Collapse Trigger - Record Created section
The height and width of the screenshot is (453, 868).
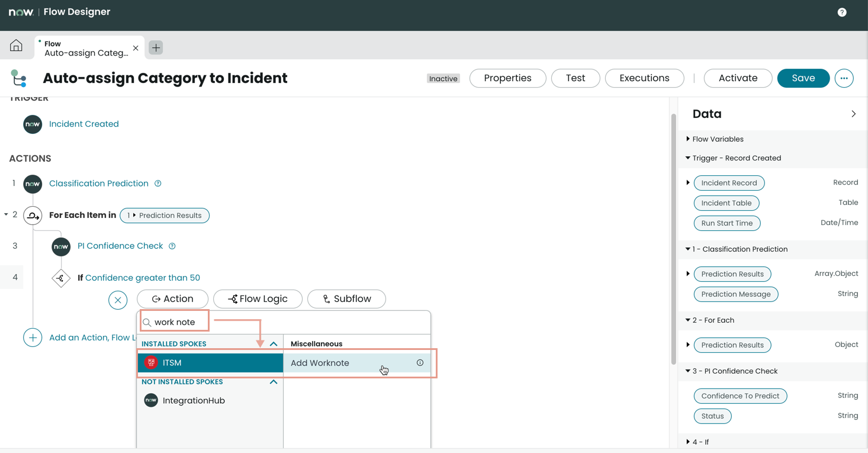click(x=688, y=158)
